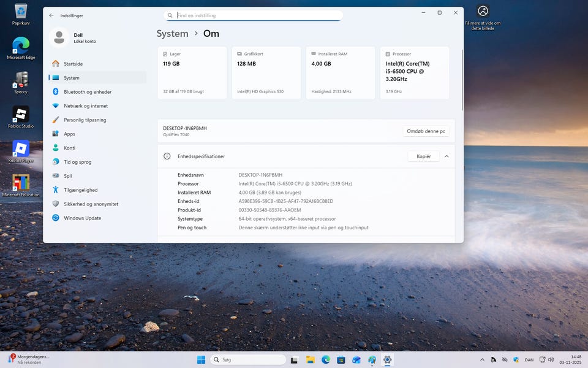The height and width of the screenshot is (368, 588).
Task: Open Netværk og internet section
Action: [x=86, y=106]
